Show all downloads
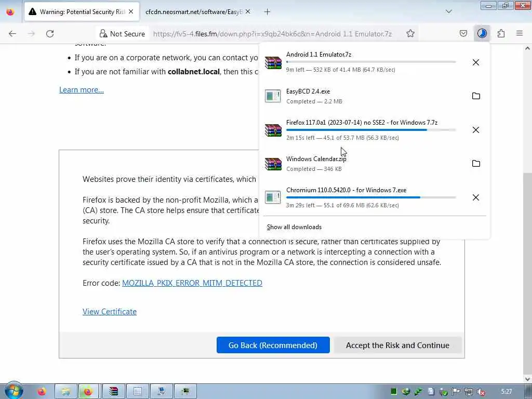The image size is (532, 399). [294, 227]
